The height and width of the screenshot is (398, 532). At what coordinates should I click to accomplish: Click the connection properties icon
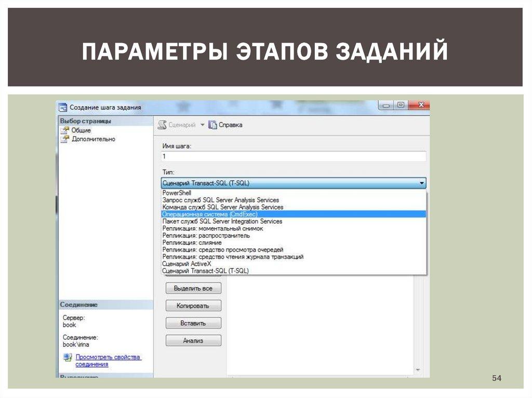(x=67, y=358)
